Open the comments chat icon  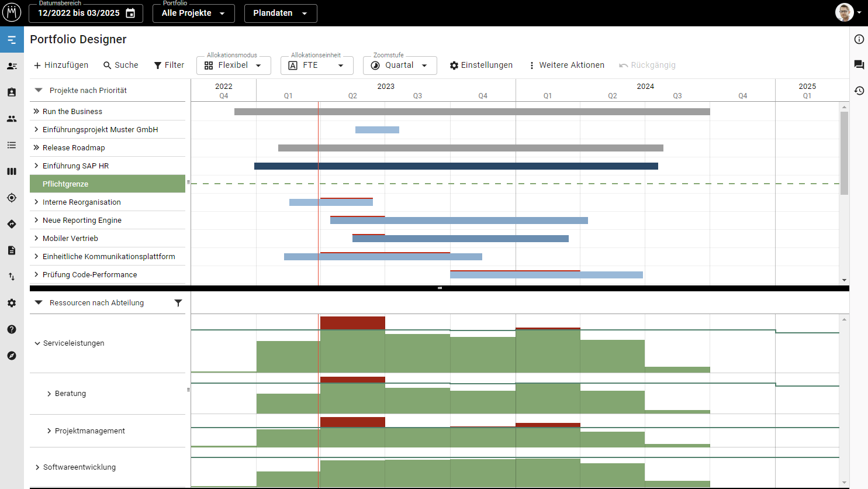(859, 65)
